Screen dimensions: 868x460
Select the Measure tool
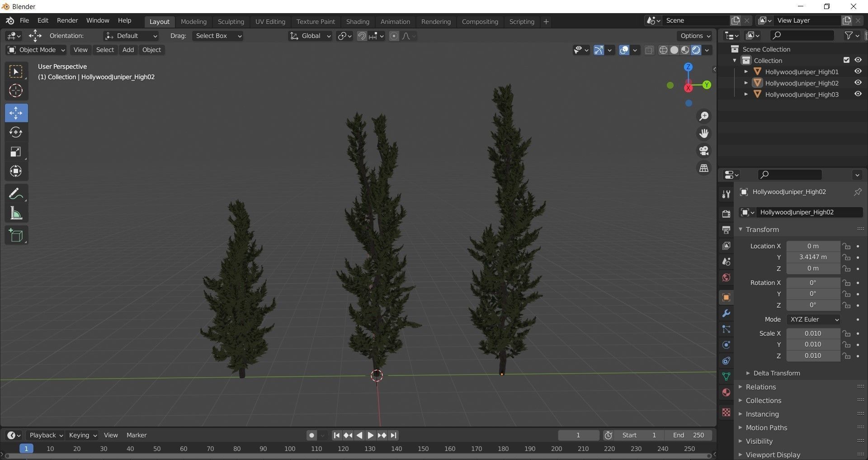click(x=16, y=213)
